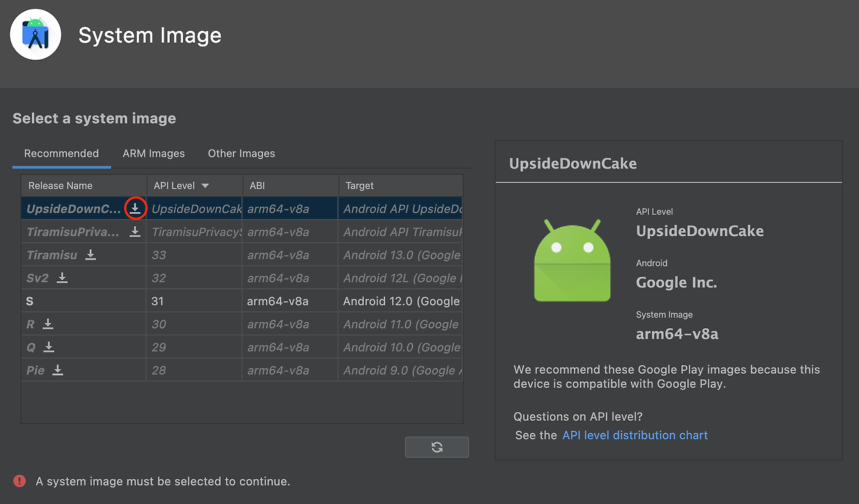Click API level cell 28
The height and width of the screenshot is (504, 859).
195,370
